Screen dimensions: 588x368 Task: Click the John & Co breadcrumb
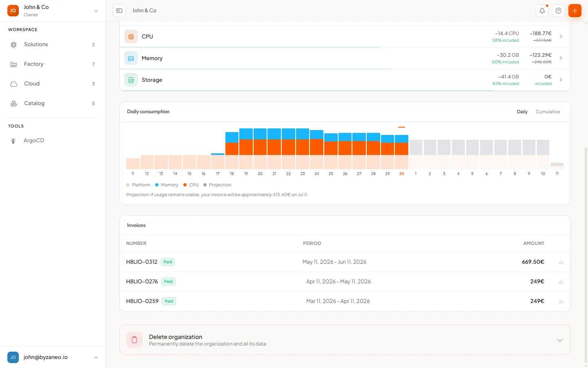coord(144,11)
